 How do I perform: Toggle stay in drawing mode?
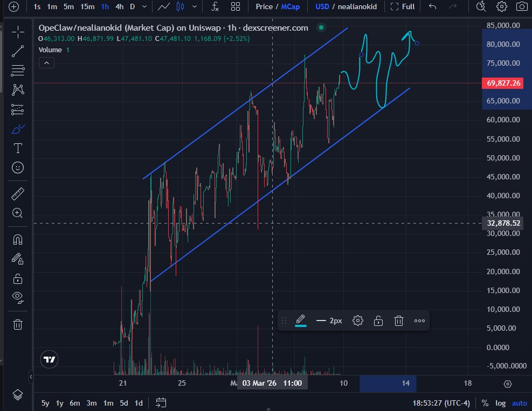coord(18,259)
